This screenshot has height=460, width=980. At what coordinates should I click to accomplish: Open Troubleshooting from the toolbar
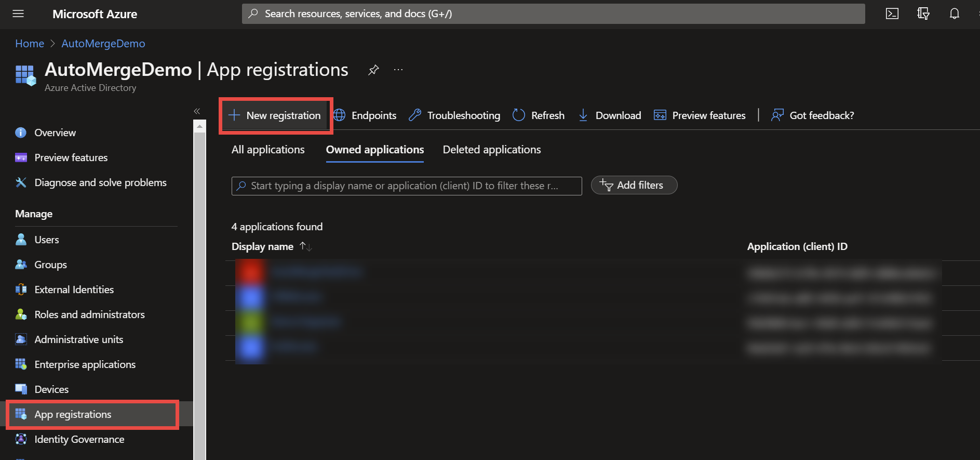pos(454,115)
